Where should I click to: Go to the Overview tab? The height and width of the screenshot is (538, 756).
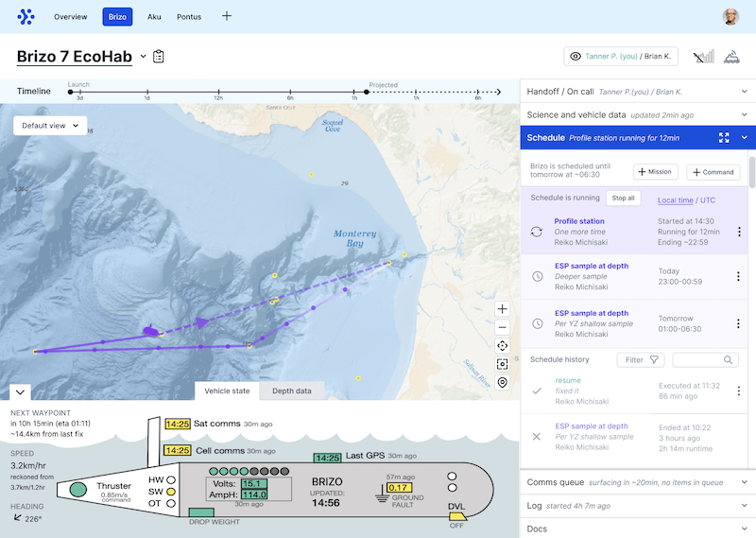tap(70, 17)
